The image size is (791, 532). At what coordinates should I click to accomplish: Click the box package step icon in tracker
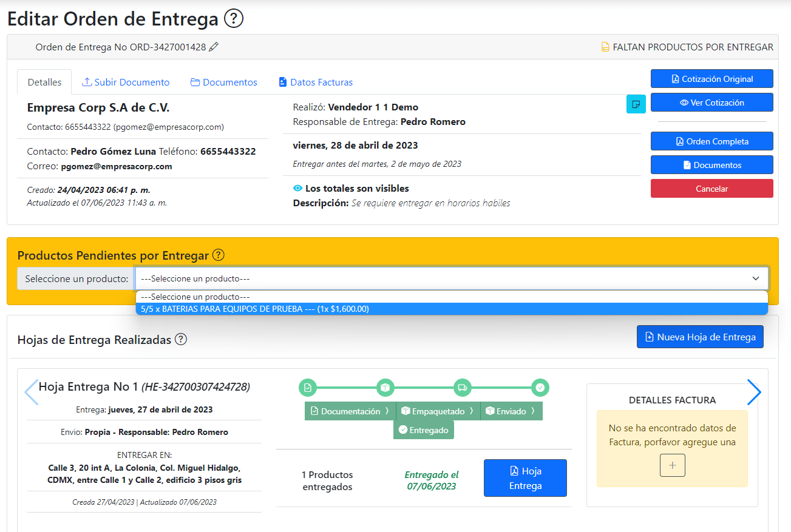click(x=385, y=387)
